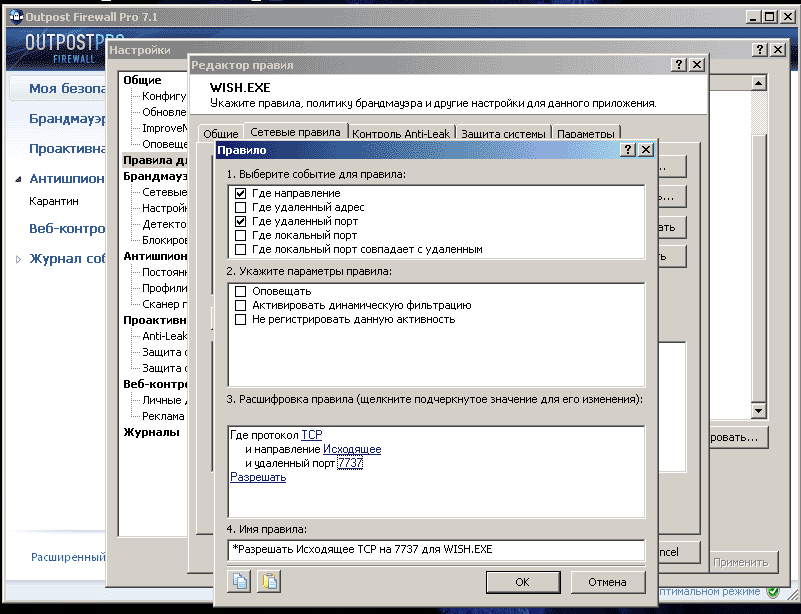Click Расширенный link at bottom left
Image resolution: width=801 pixels, height=614 pixels.
[68, 557]
